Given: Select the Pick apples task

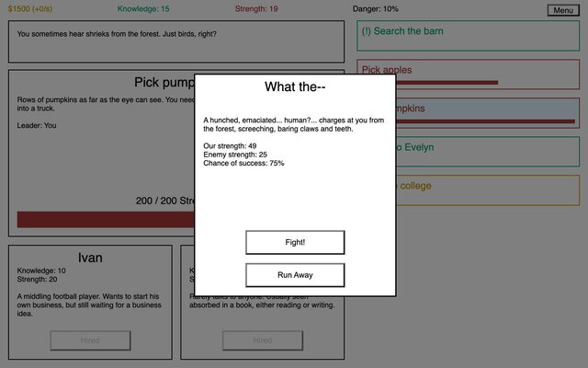Looking at the screenshot, I should 468,74.
